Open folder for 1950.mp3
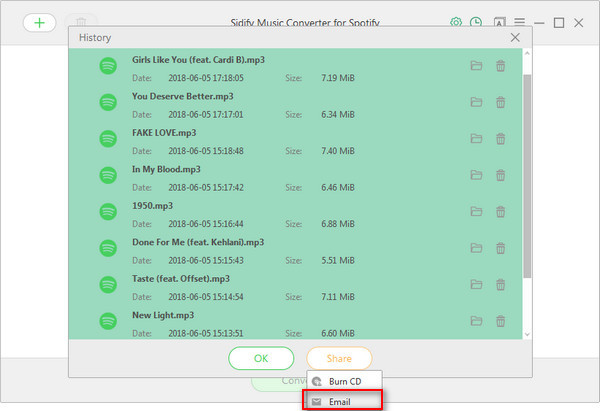 pyautogui.click(x=476, y=212)
